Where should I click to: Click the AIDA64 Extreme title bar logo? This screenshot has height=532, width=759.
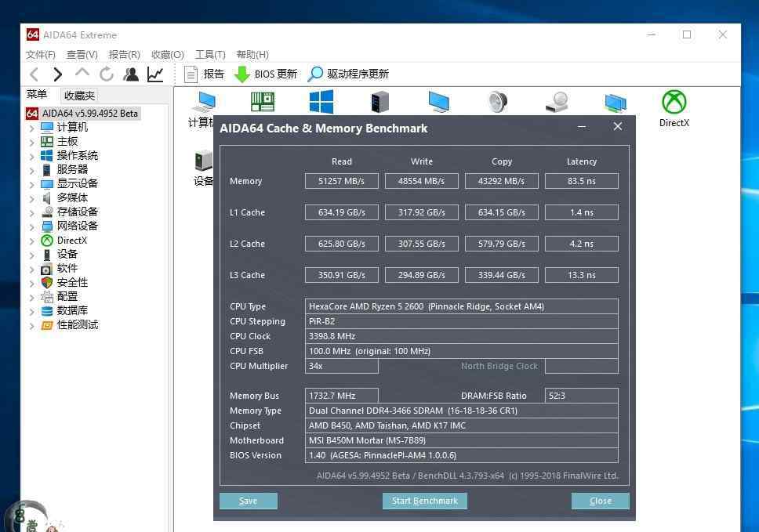(x=32, y=34)
